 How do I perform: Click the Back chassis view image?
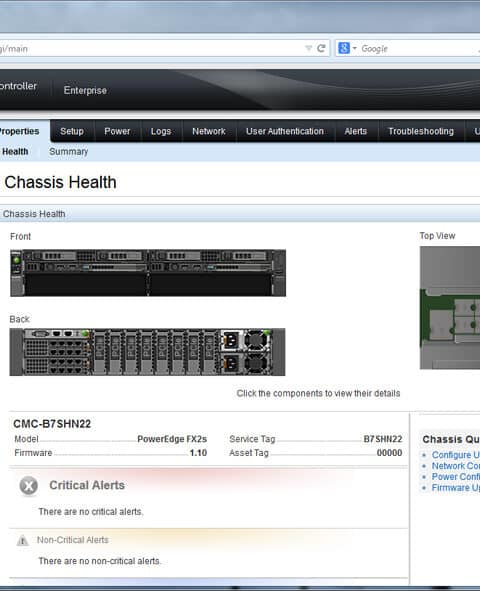tap(147, 352)
